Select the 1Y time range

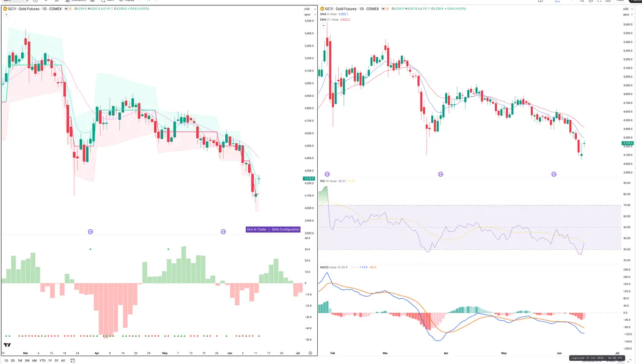50,360
